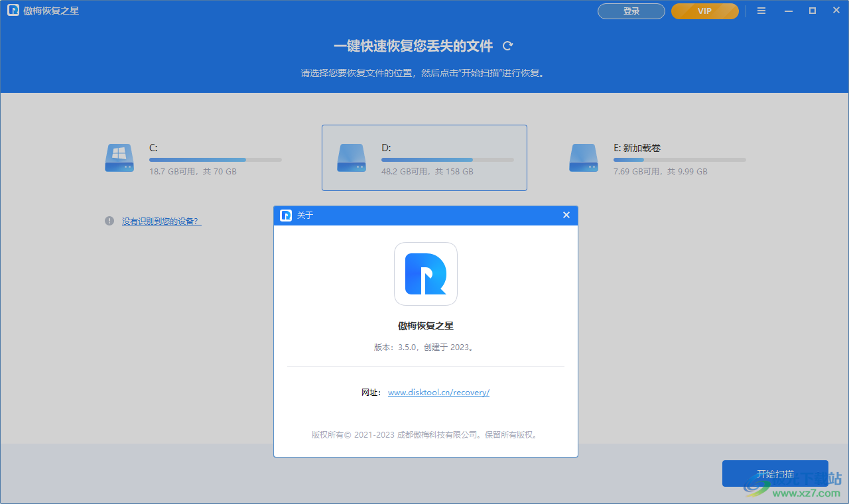
Task: Open the 没有识别到您的设备? link
Action: pos(161,221)
